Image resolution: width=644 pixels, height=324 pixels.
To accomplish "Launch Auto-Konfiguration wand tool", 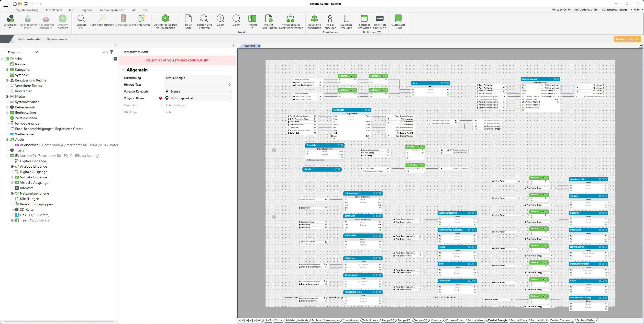I will point(102,19).
